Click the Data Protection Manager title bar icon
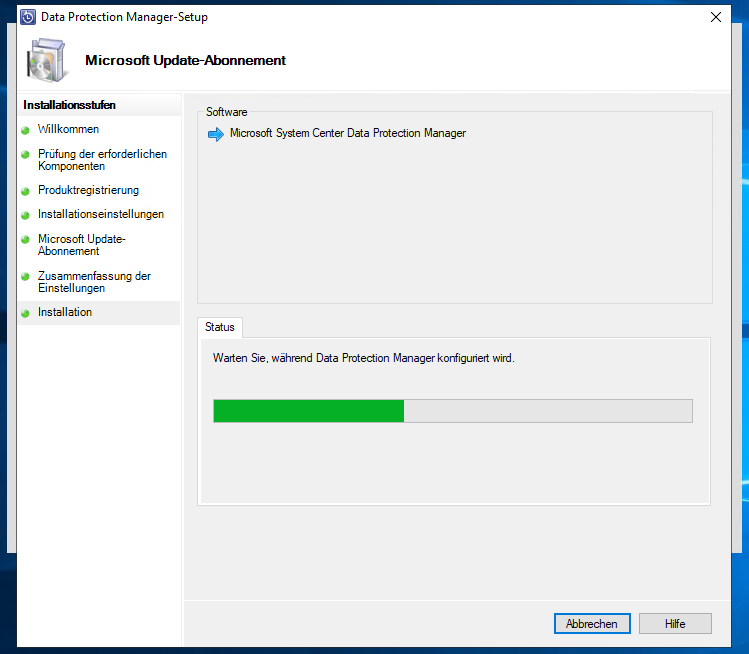Screen dimensions: 749x654 click(x=28, y=17)
